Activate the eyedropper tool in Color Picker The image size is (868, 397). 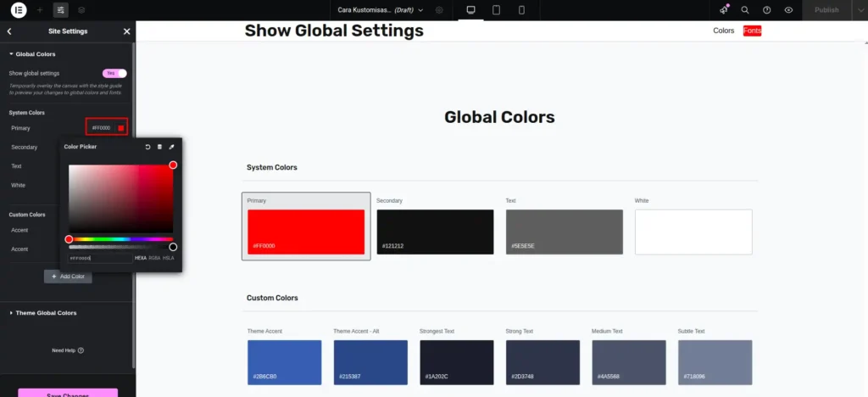(171, 147)
